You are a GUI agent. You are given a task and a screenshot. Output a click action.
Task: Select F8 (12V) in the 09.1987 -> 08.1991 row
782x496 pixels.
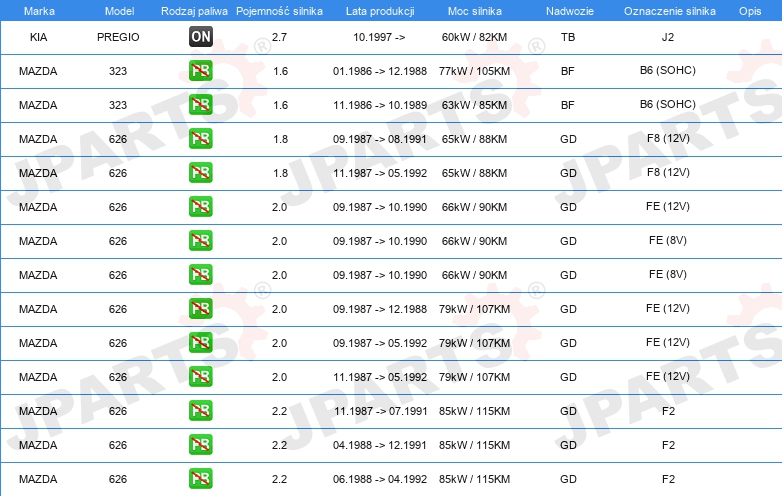coord(668,138)
